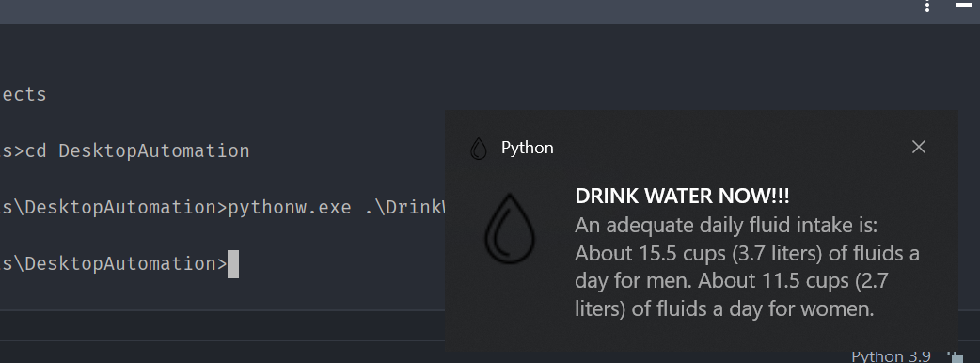Viewport: 980px width, 363px height.
Task: Open the three-dot options menu in the terminal panel
Action: coord(927,6)
